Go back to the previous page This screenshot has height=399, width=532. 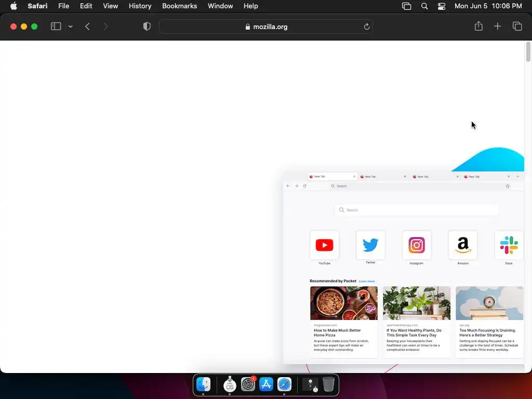(x=87, y=26)
